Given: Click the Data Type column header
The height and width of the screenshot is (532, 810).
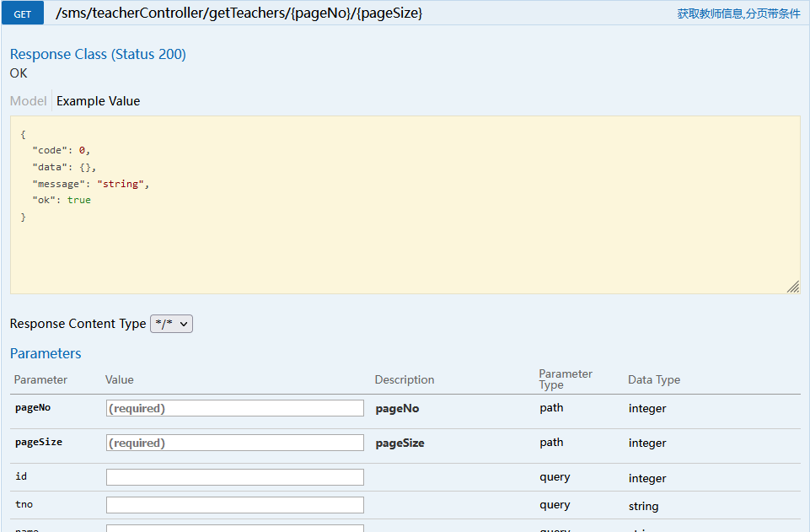Looking at the screenshot, I should [654, 379].
